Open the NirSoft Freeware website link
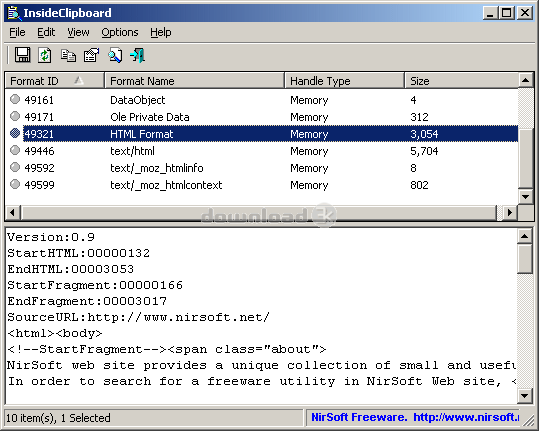This screenshot has height=431, width=539. (415, 417)
